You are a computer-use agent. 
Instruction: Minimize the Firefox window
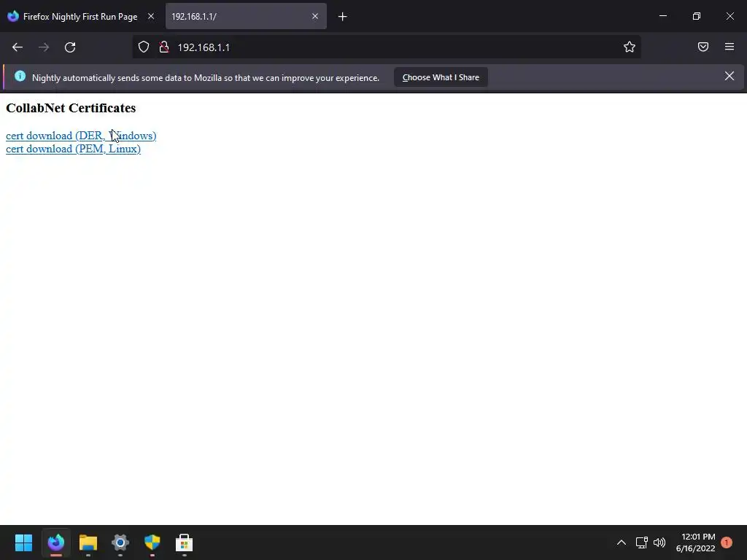(662, 16)
